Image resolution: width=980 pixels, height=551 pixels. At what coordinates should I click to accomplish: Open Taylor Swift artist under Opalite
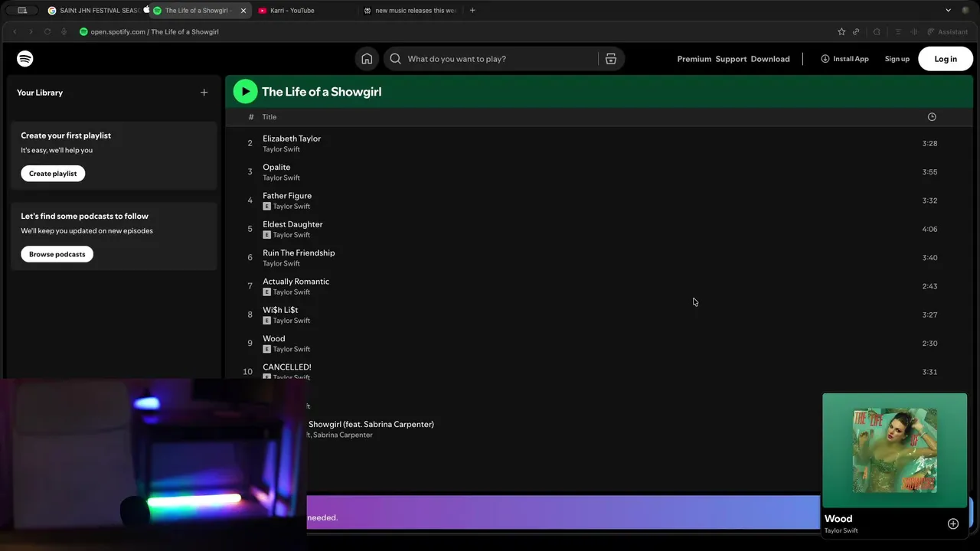click(x=281, y=178)
